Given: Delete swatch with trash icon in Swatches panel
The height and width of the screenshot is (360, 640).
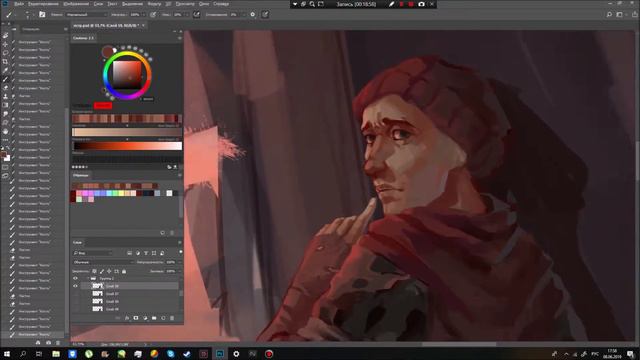Looking at the screenshot, I should [x=172, y=233].
